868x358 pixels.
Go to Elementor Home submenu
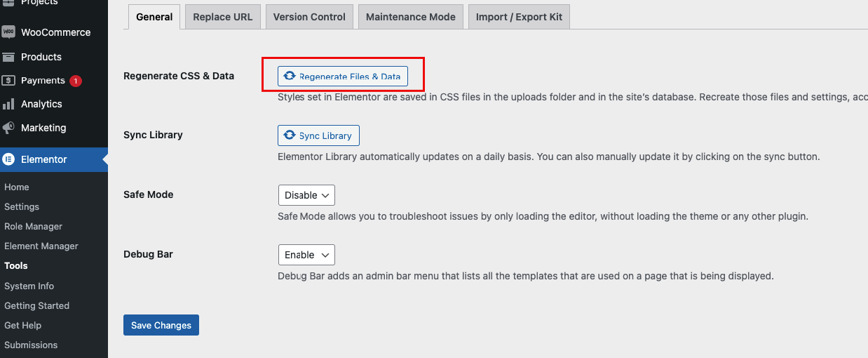17,187
